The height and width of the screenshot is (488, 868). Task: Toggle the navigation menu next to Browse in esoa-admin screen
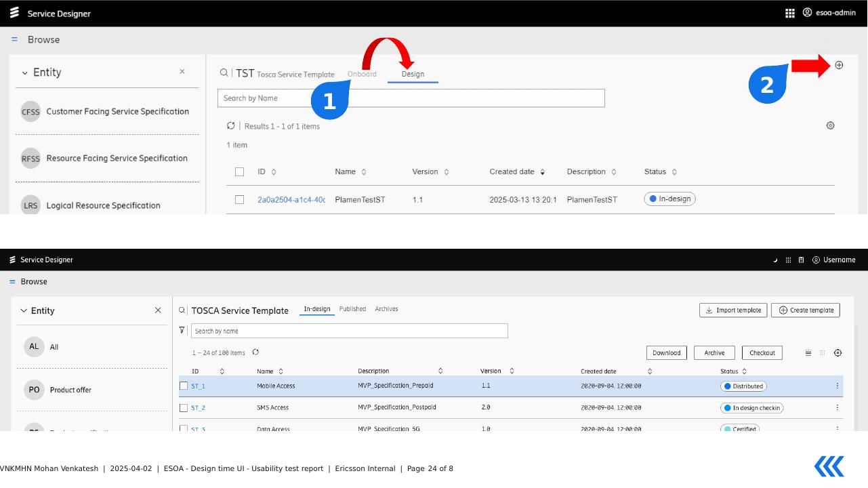click(14, 40)
